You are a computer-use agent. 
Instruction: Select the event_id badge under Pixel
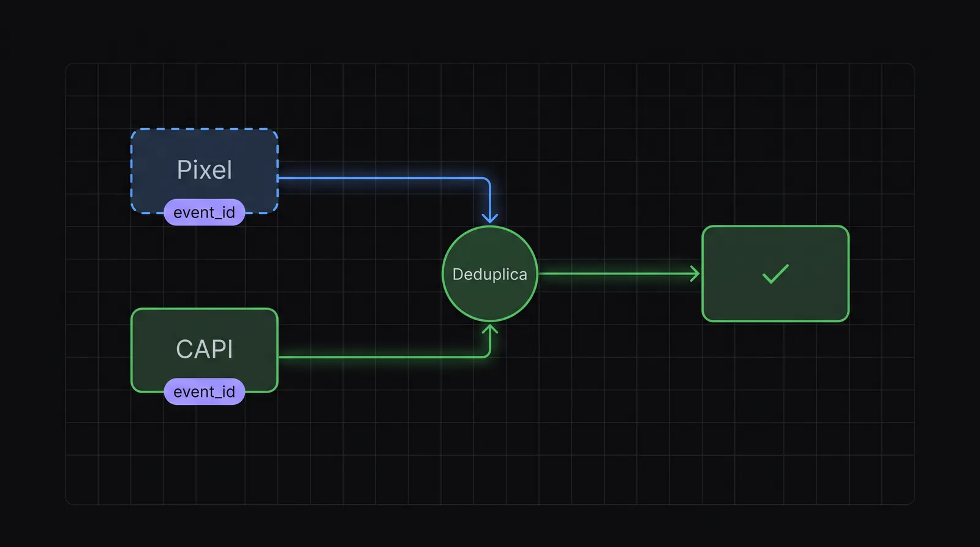[205, 213]
